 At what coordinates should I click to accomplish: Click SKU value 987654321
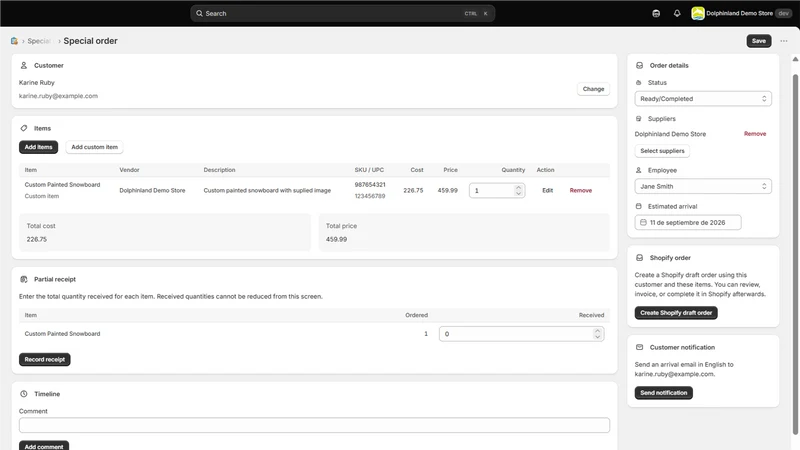tap(370, 185)
